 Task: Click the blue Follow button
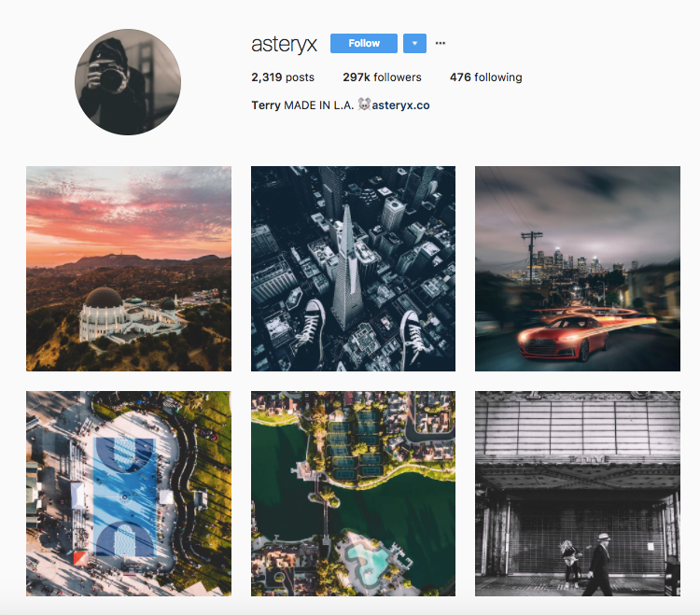coord(363,43)
